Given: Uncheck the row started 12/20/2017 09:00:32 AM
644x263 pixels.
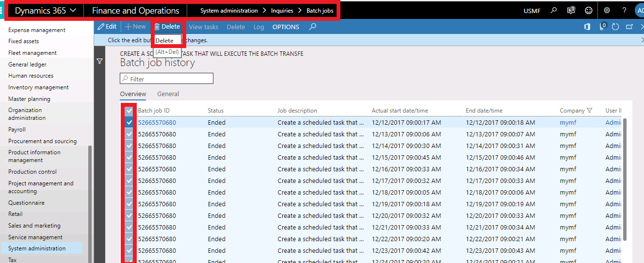Looking at the screenshot, I should tap(129, 215).
